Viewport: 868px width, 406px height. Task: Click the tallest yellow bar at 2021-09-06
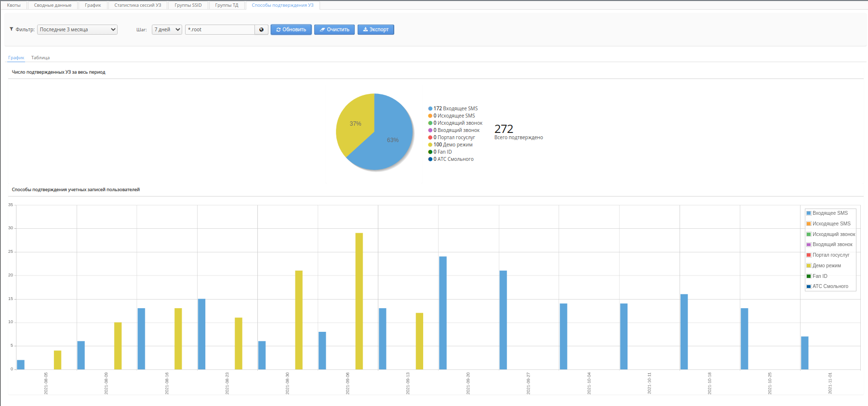(359, 301)
